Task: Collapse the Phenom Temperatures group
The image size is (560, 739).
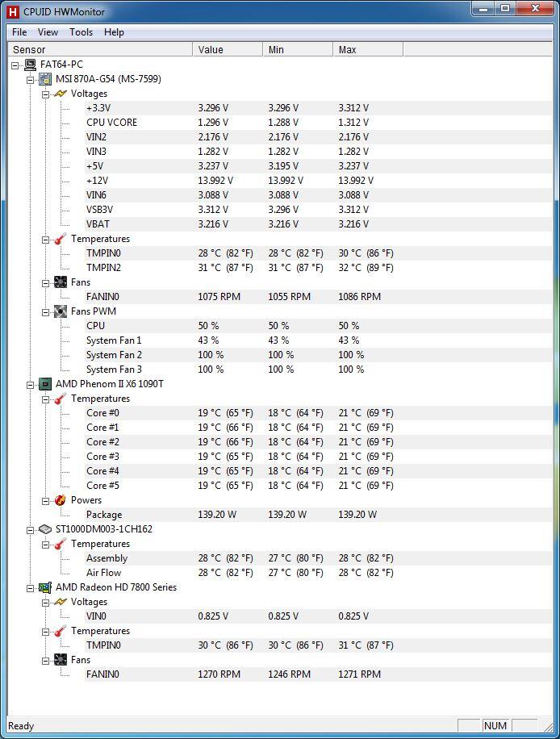Action: pos(45,399)
